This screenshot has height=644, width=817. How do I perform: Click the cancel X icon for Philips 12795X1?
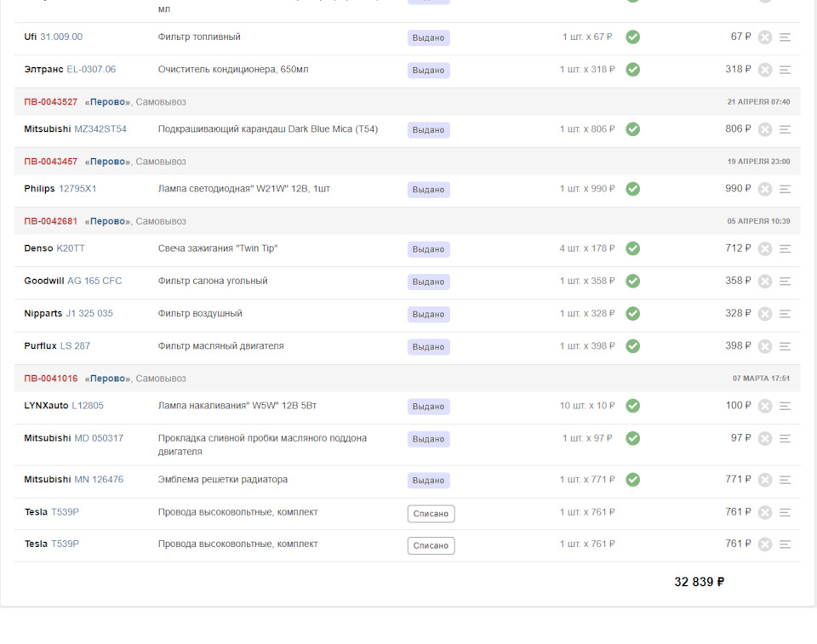pos(764,189)
